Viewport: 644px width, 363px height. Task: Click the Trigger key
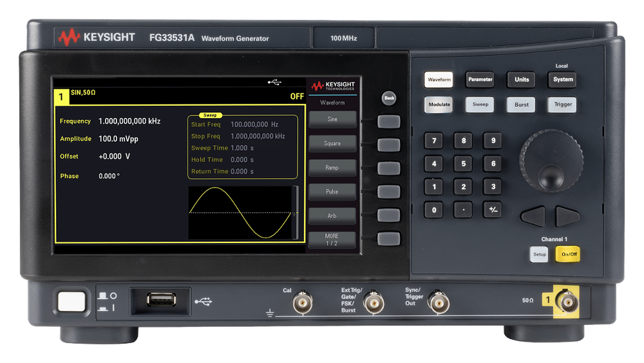[563, 104]
